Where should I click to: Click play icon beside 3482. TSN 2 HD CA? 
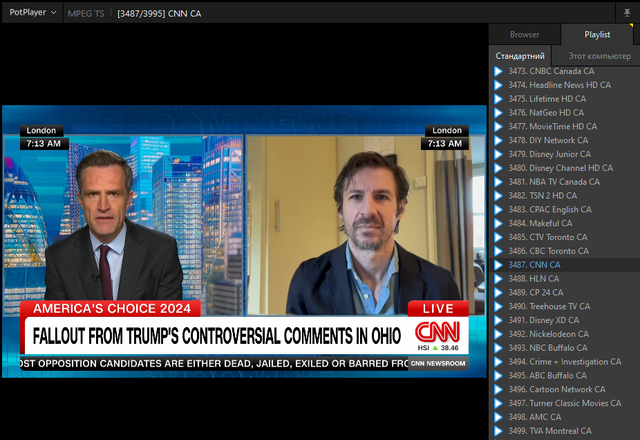(x=498, y=196)
